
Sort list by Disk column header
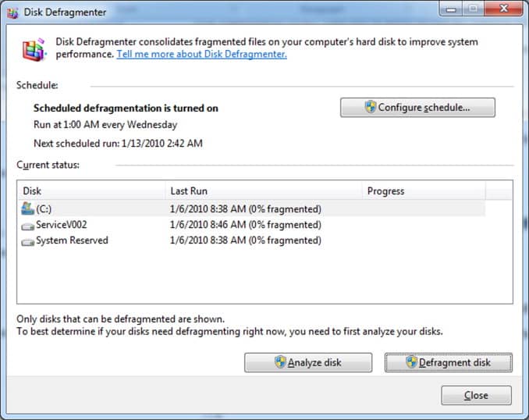coord(90,191)
